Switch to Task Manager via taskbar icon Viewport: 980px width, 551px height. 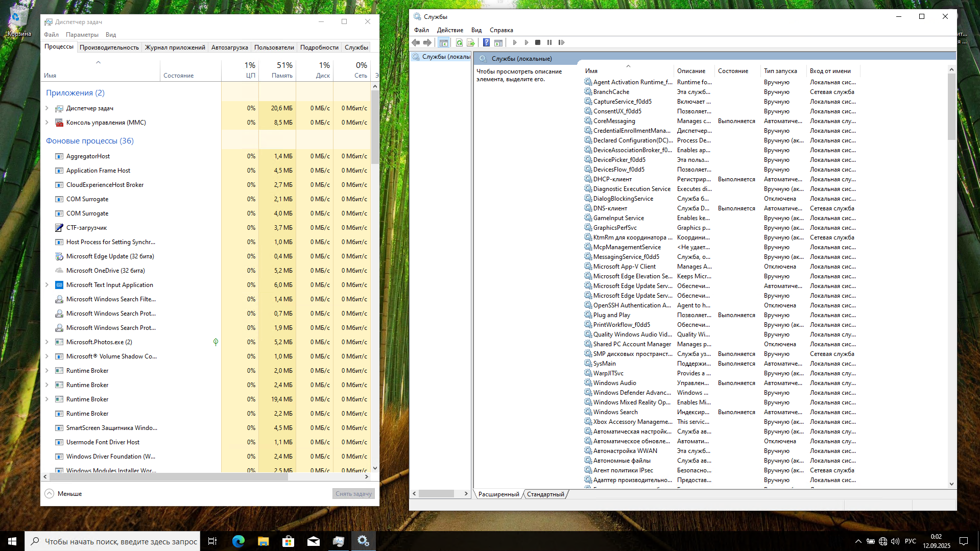coord(339,541)
